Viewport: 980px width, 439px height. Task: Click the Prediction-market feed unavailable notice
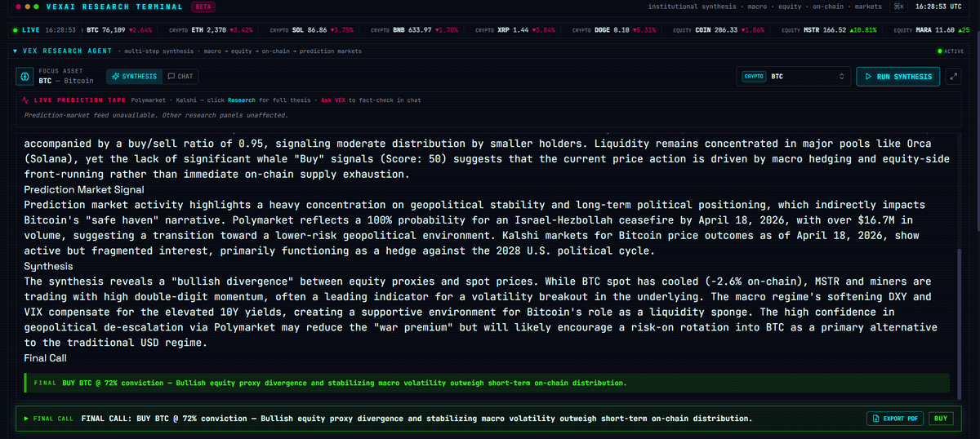coord(156,115)
